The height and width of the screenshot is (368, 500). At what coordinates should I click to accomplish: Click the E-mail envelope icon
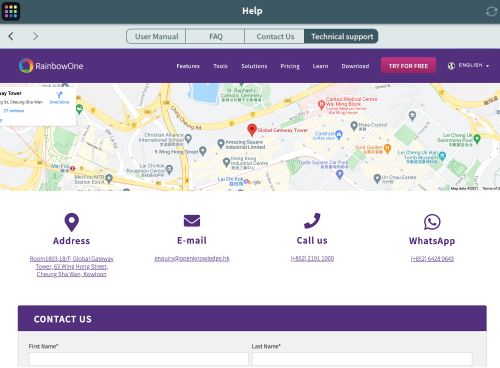tap(192, 221)
